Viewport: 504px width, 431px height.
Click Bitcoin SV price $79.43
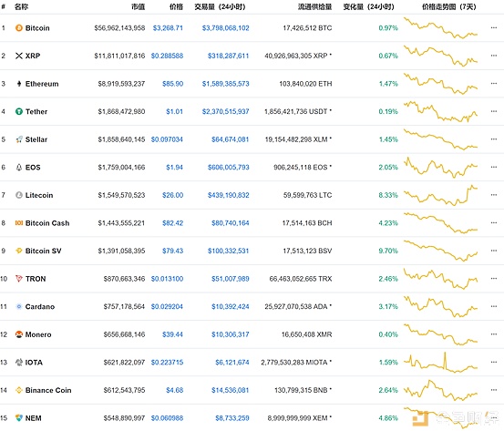tap(172, 251)
